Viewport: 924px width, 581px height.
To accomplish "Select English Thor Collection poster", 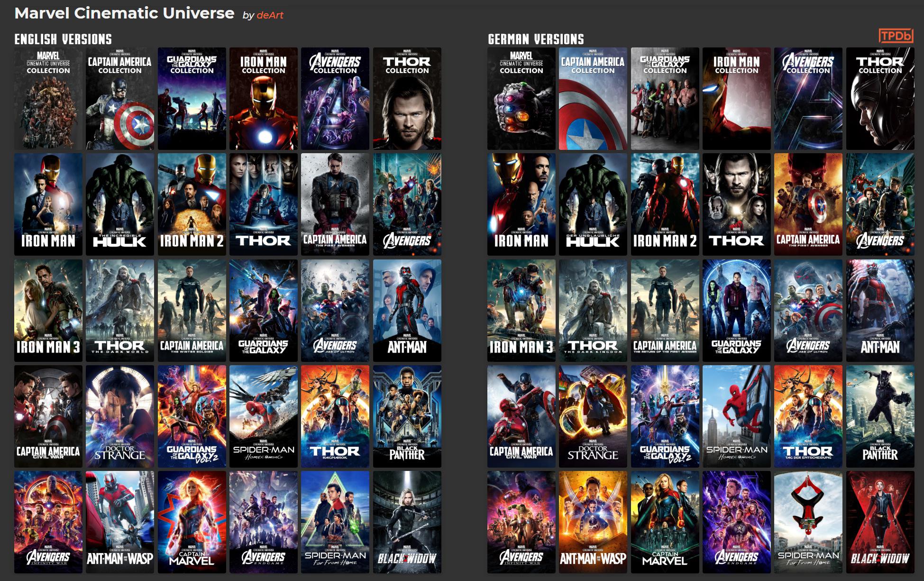I will [x=407, y=99].
